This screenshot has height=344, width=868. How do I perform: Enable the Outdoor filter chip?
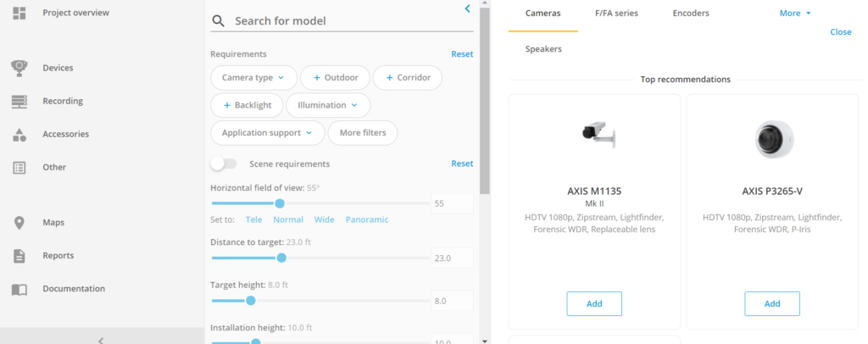click(336, 78)
